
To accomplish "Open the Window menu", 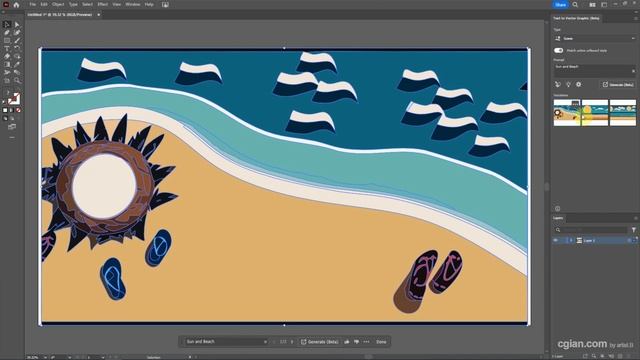I will [x=133, y=4].
